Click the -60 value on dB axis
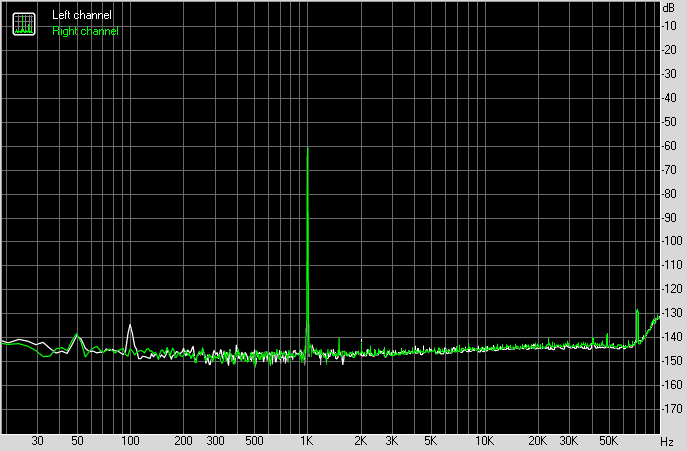Image resolution: width=687 pixels, height=451 pixels. pyautogui.click(x=669, y=146)
